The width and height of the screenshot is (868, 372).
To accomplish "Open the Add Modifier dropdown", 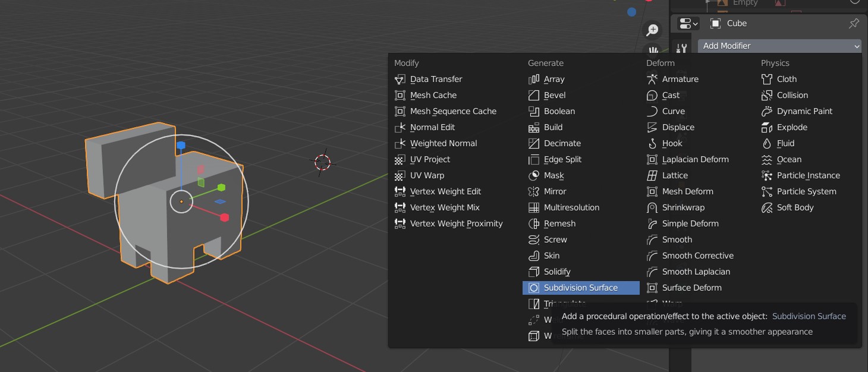I will coord(779,46).
